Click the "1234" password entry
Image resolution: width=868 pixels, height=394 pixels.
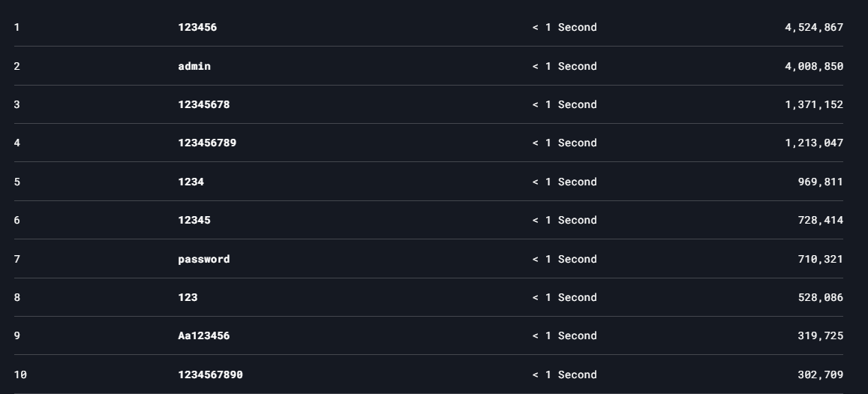pos(191,182)
